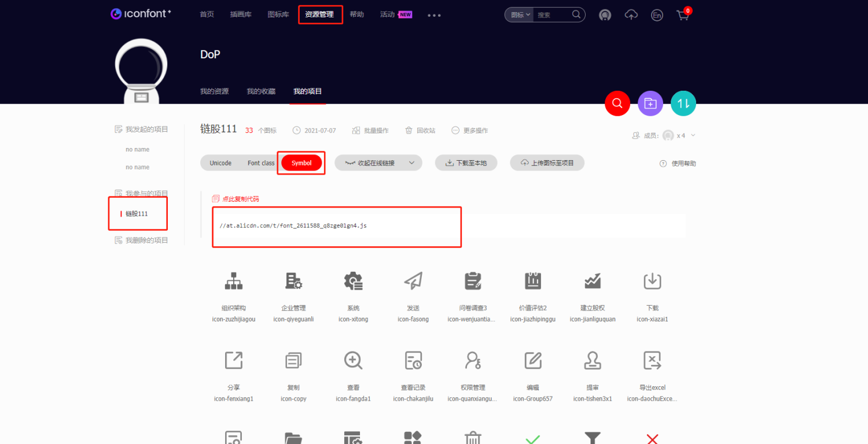Click the 问卷调查3 clipboard icon
The image size is (868, 444).
point(473,281)
